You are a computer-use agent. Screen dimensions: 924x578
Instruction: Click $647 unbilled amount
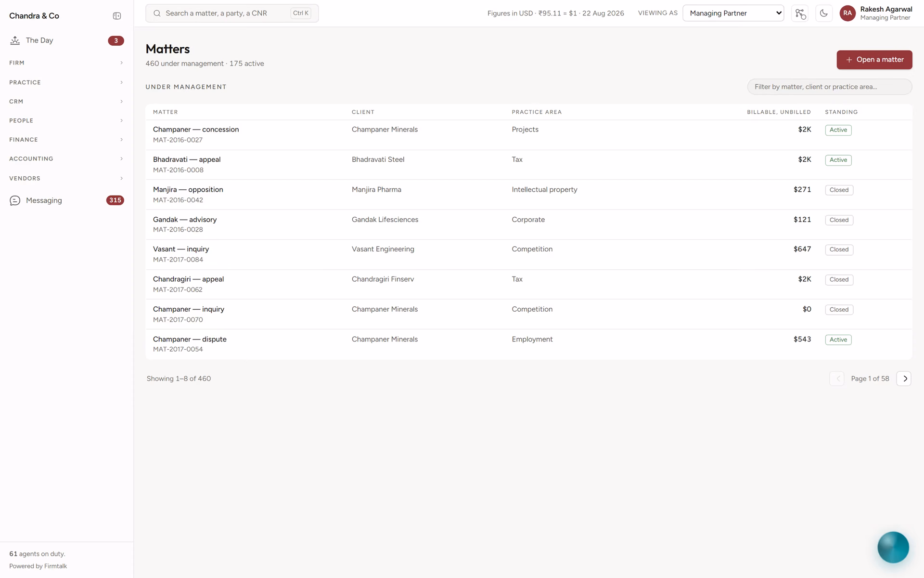pos(802,249)
